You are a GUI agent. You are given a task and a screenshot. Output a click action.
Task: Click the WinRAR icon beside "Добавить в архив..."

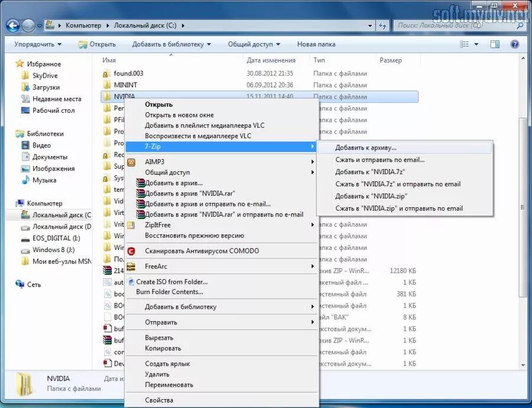click(141, 183)
